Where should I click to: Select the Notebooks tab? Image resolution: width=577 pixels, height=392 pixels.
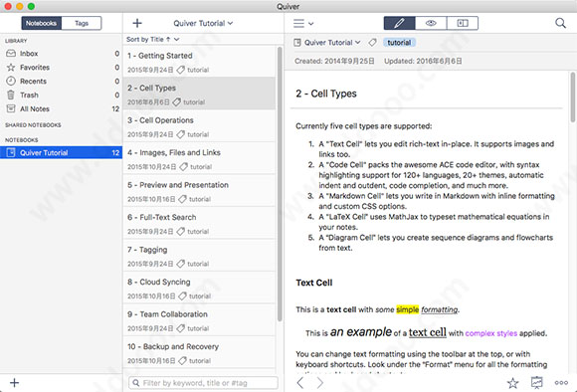[x=41, y=23]
